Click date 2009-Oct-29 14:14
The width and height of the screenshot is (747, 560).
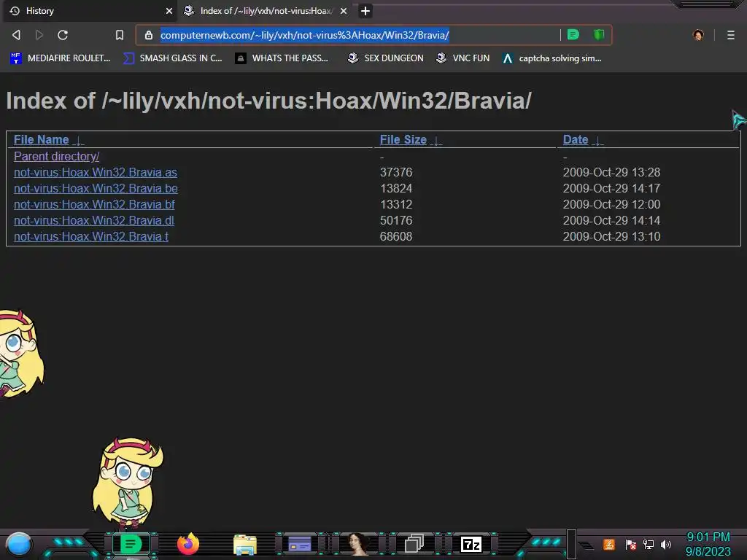[612, 220]
